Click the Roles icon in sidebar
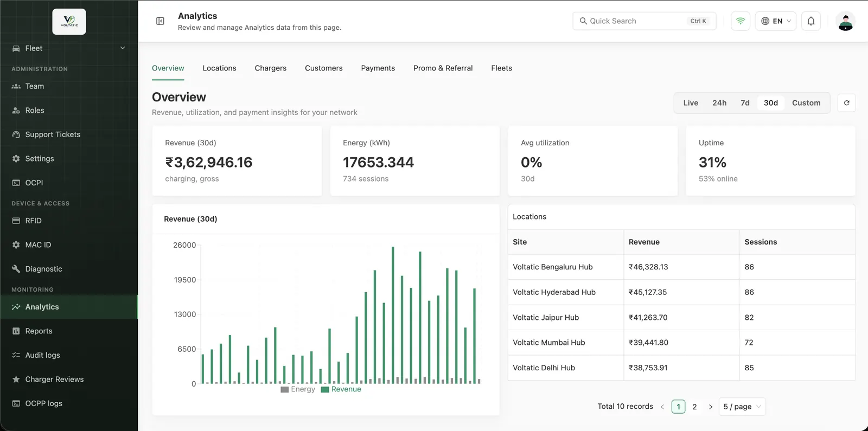 16,111
